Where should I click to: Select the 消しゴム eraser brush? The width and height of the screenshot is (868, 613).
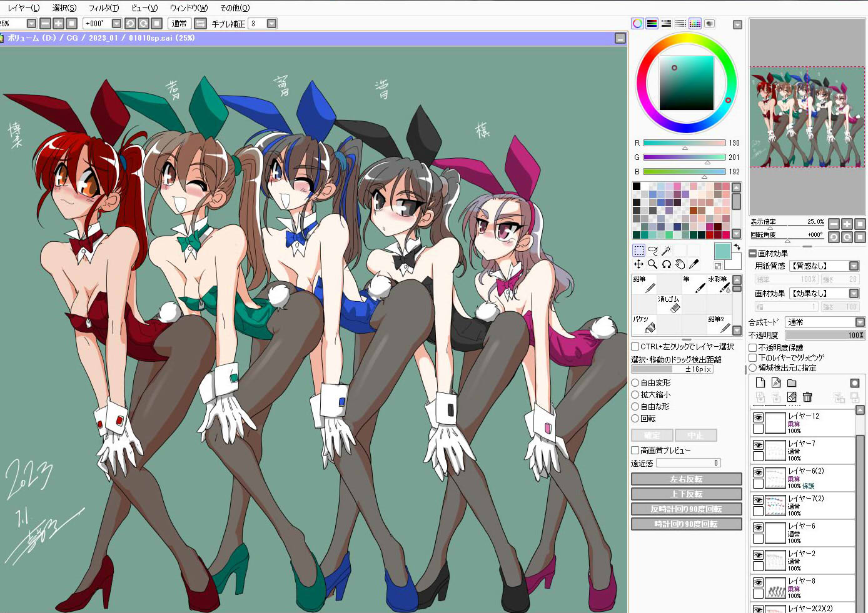coord(669,304)
